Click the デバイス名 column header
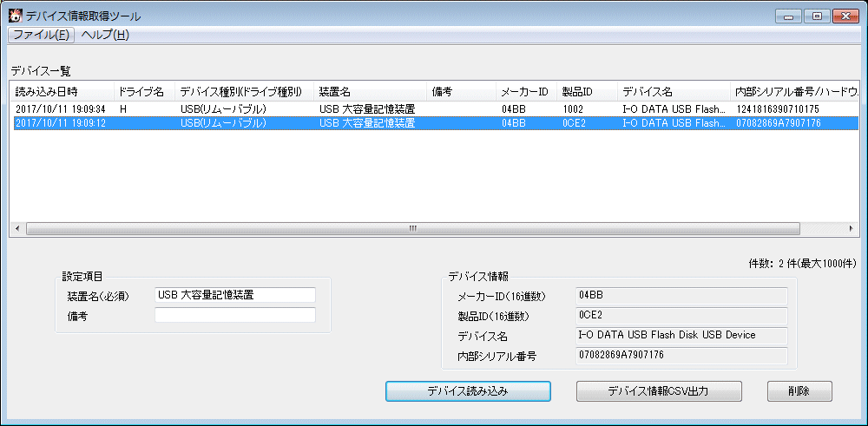The width and height of the screenshot is (868, 426). tap(674, 91)
